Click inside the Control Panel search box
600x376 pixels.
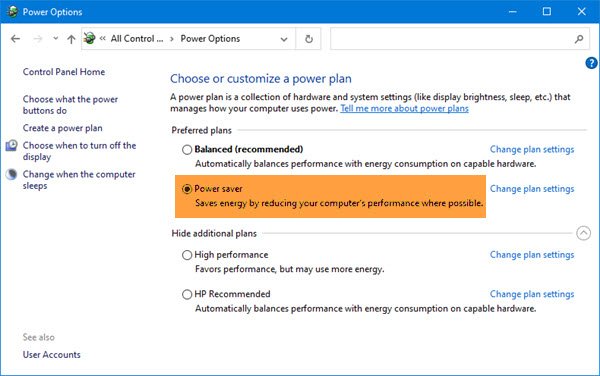pos(452,39)
